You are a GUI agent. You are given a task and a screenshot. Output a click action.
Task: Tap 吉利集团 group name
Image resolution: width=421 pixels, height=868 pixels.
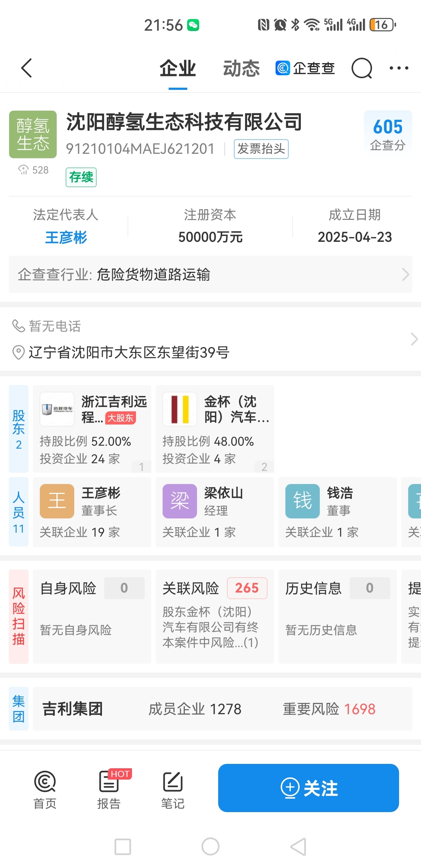(x=73, y=709)
